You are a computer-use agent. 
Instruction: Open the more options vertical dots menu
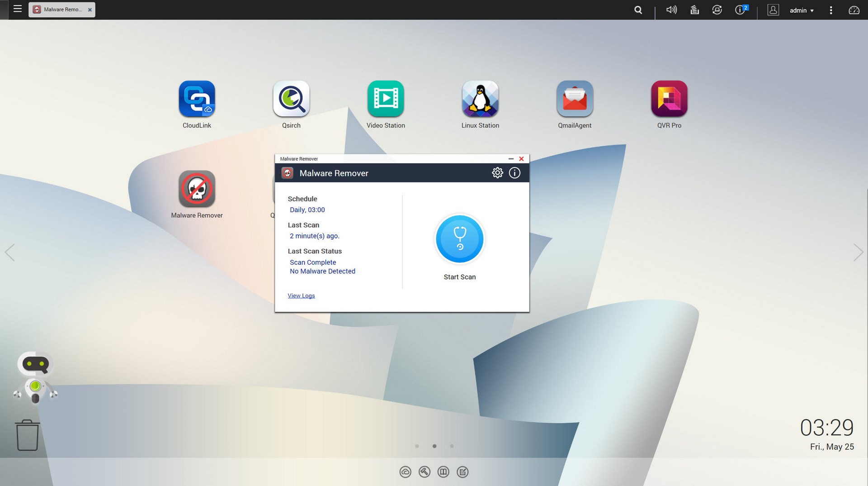coord(830,10)
